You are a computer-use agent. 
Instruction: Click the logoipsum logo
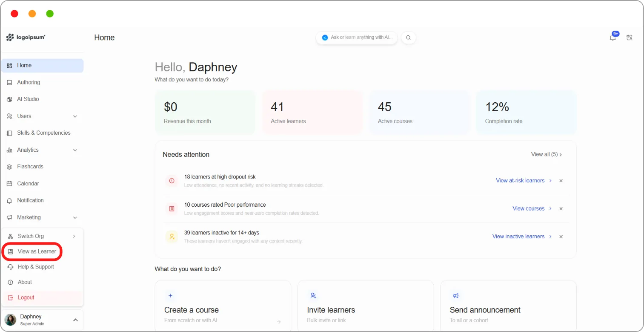point(26,38)
